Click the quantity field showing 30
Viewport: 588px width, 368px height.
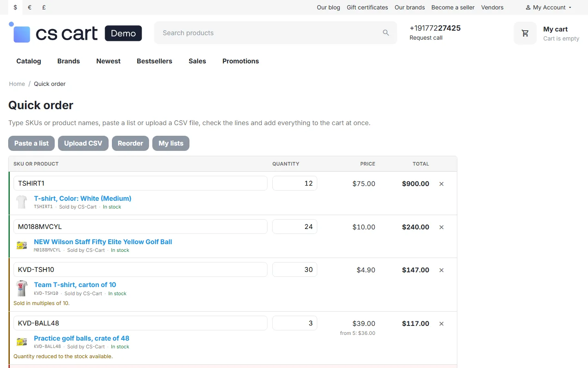point(295,269)
